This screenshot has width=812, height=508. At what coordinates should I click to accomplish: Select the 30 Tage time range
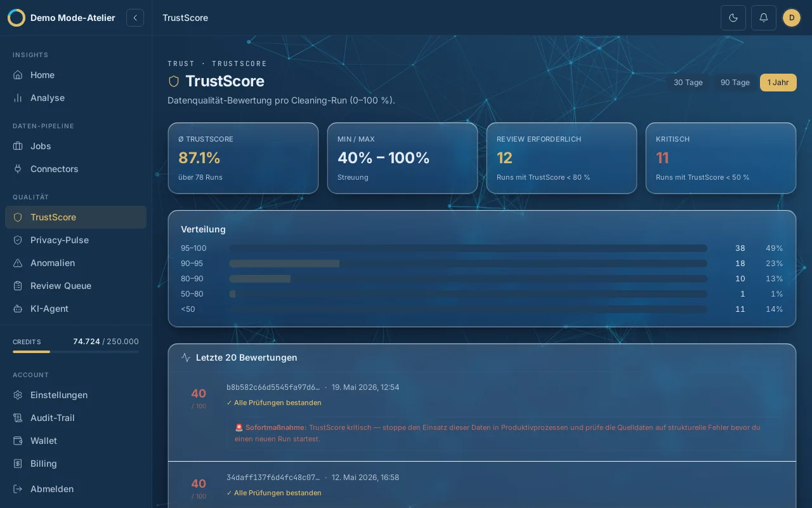click(x=688, y=83)
